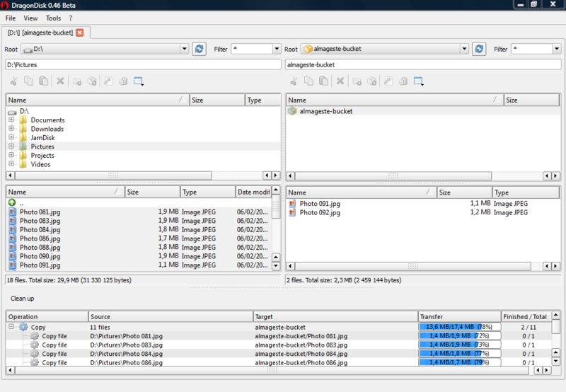Click New folder icon in right pane toolbar

(x=357, y=81)
